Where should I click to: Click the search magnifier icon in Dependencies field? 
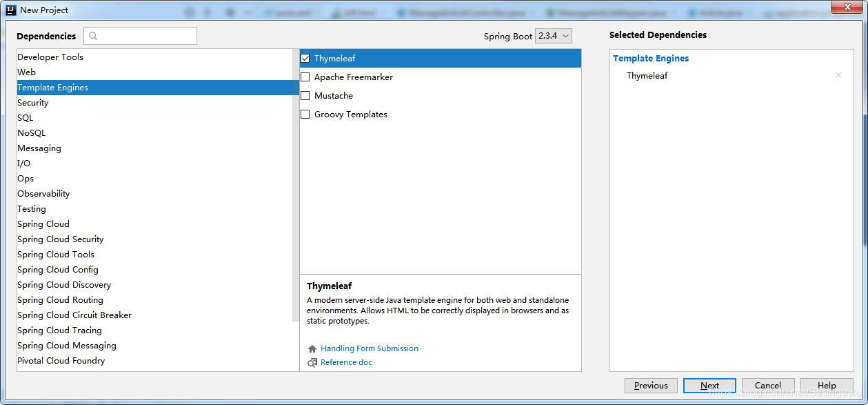(x=94, y=36)
